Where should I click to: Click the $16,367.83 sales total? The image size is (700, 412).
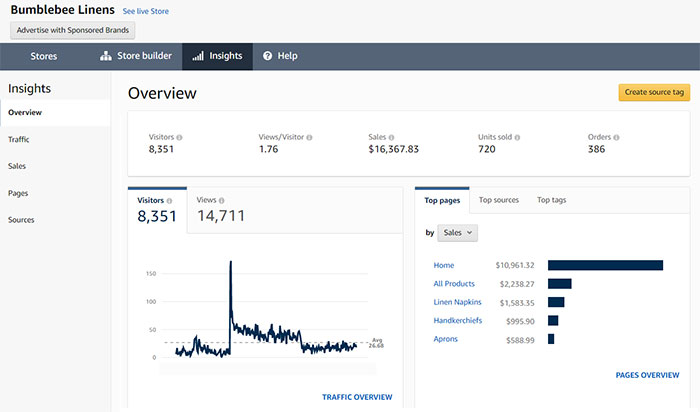(x=394, y=149)
